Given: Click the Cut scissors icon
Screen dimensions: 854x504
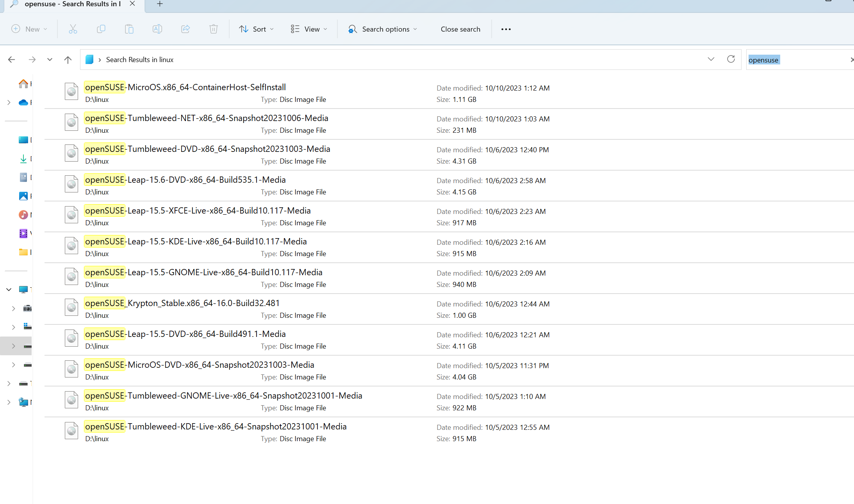Looking at the screenshot, I should click(x=73, y=29).
